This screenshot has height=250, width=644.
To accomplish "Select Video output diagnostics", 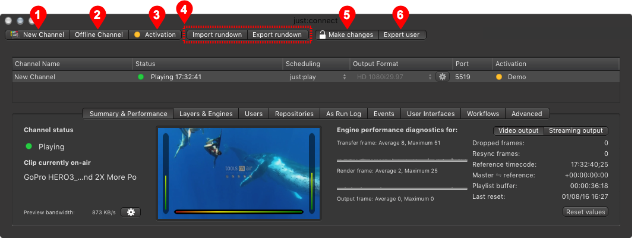I will click(x=518, y=131).
